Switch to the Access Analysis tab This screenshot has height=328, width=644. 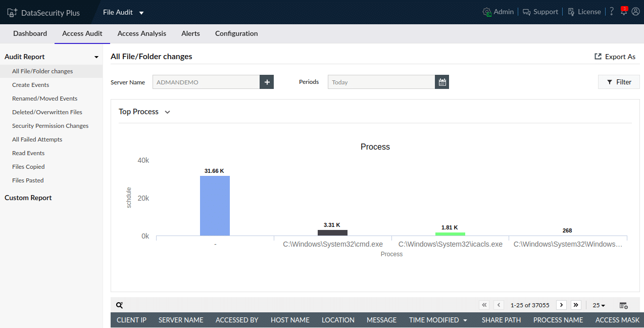pyautogui.click(x=142, y=34)
